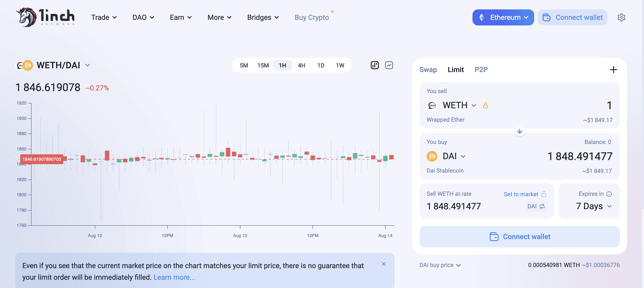Select the 4H chart interval

click(301, 65)
